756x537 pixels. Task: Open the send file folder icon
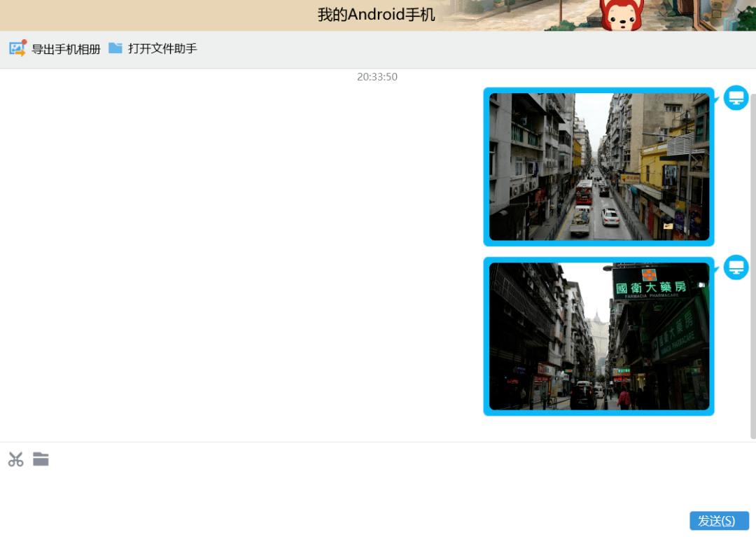41,459
